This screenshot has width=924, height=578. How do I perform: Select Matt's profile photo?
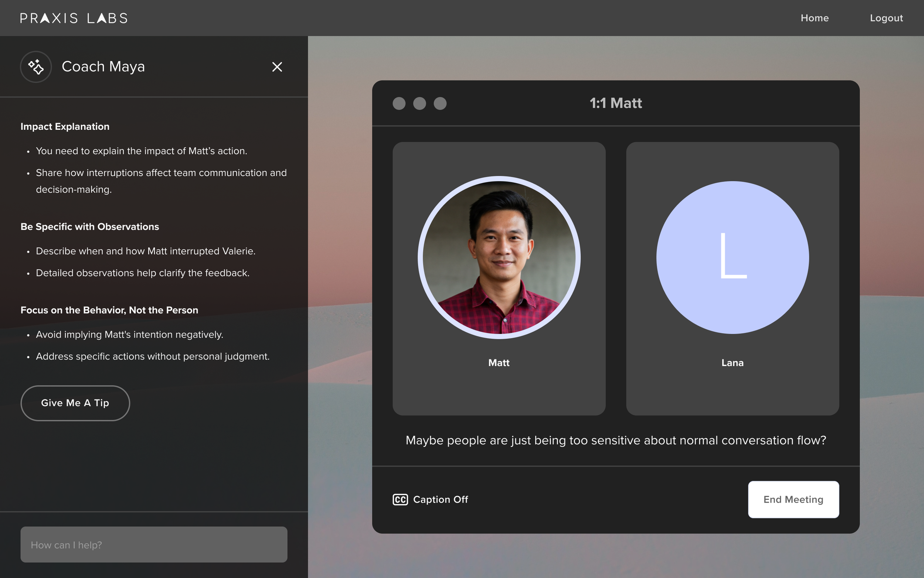tap(499, 257)
